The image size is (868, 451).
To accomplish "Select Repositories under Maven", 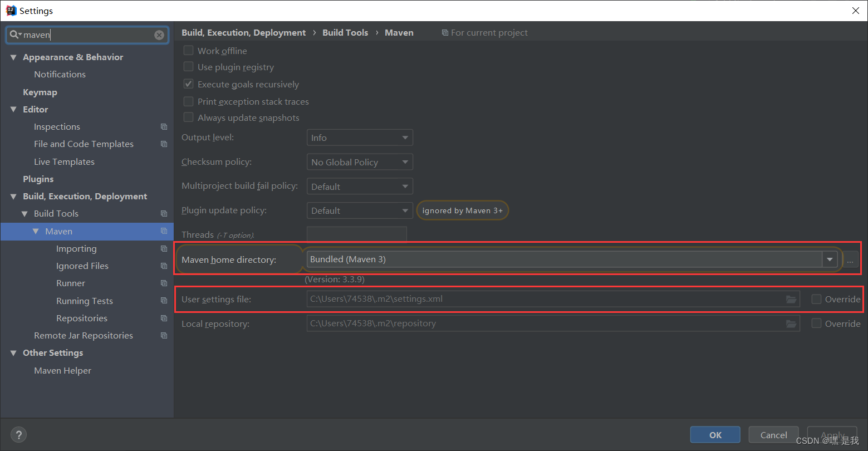I will 82,318.
